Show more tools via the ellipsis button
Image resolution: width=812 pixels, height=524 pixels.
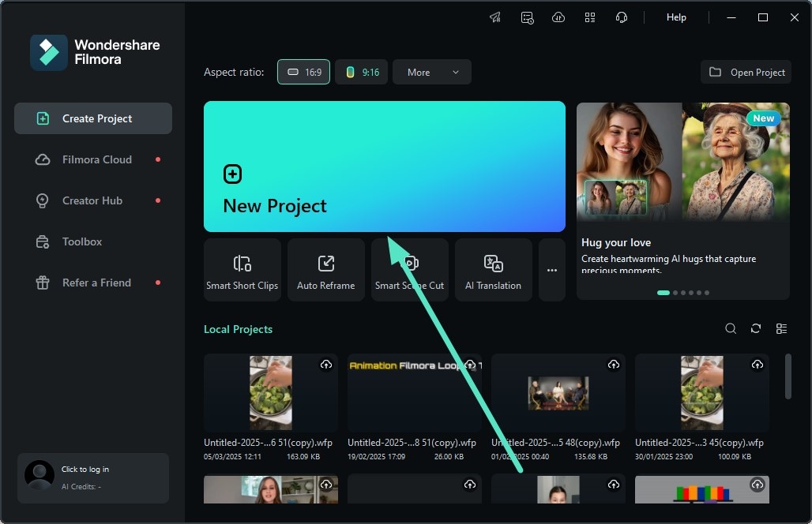point(552,270)
